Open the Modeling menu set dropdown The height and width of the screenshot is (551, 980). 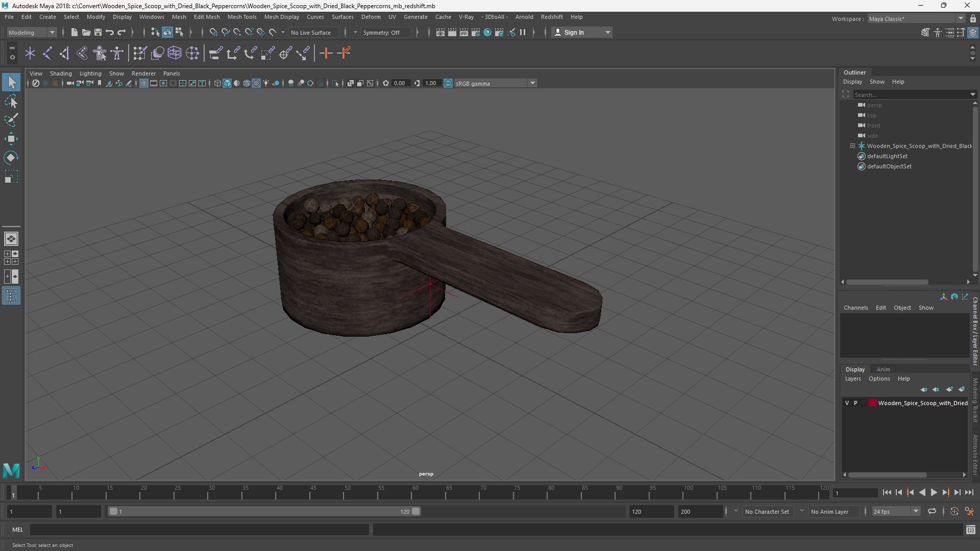(32, 32)
